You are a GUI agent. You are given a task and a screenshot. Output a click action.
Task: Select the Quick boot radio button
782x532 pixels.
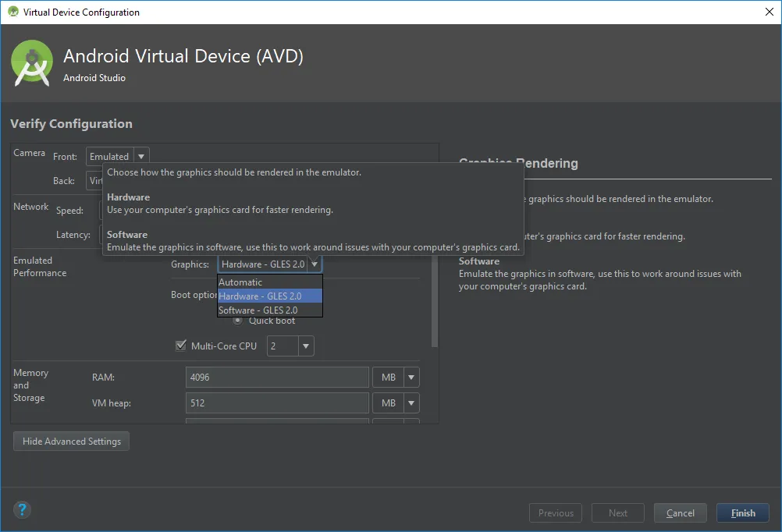click(x=237, y=321)
